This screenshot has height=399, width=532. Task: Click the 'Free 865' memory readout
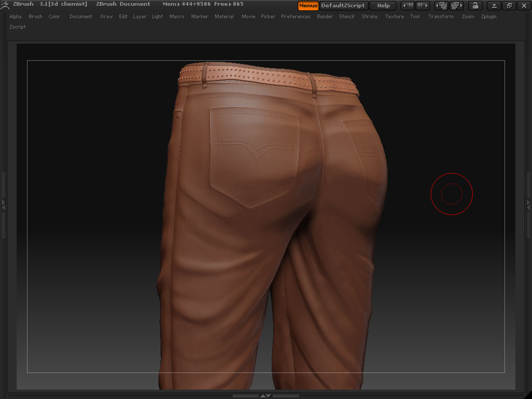(229, 4)
